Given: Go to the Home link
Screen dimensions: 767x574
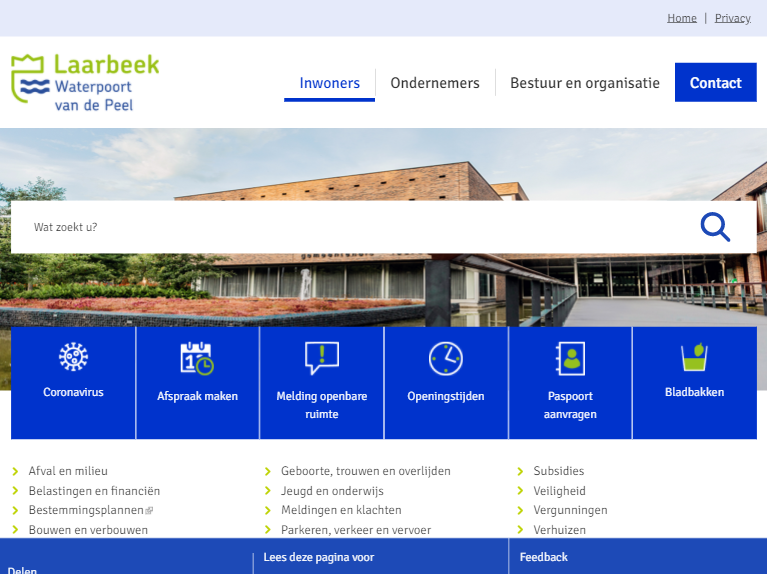Looking at the screenshot, I should click(x=682, y=18).
